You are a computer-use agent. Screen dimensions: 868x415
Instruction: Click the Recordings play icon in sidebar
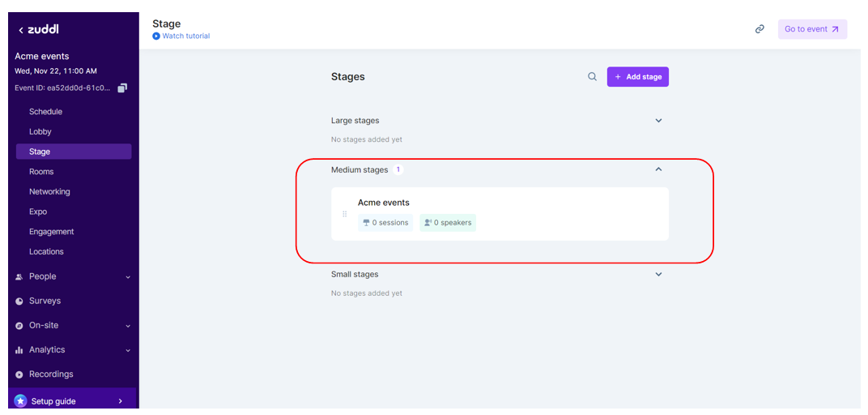[x=19, y=374]
